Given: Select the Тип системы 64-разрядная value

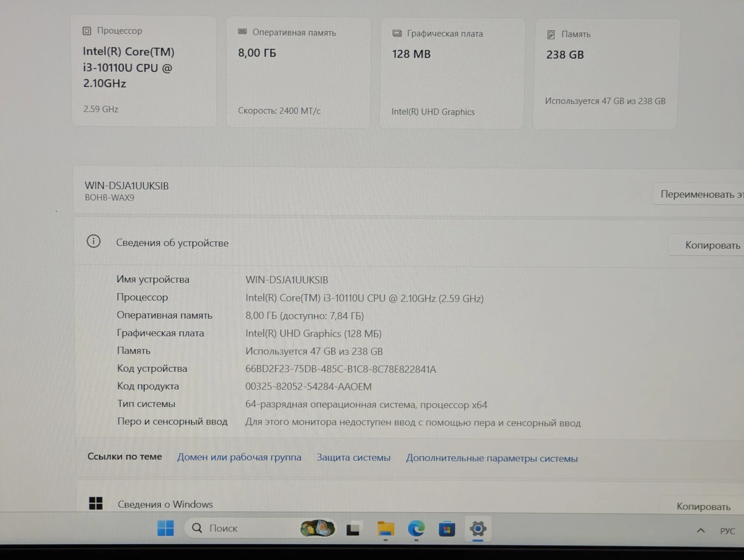Looking at the screenshot, I should pos(366,405).
